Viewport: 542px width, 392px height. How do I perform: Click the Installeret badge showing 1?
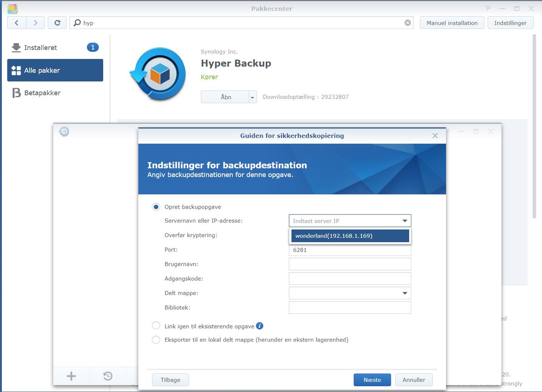coord(93,47)
